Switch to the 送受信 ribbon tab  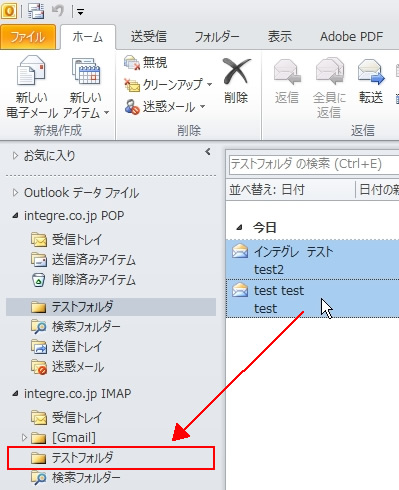(149, 37)
